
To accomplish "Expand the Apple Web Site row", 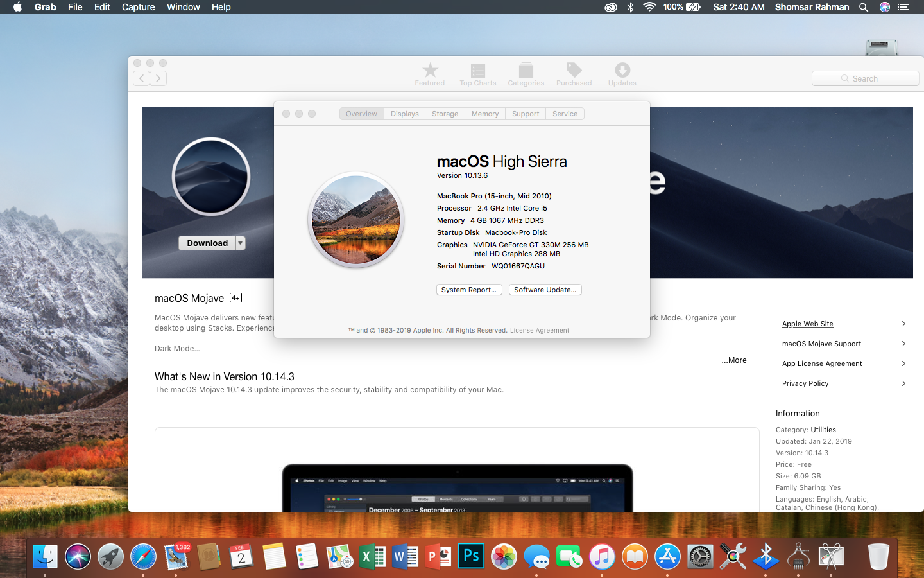I will click(x=903, y=324).
